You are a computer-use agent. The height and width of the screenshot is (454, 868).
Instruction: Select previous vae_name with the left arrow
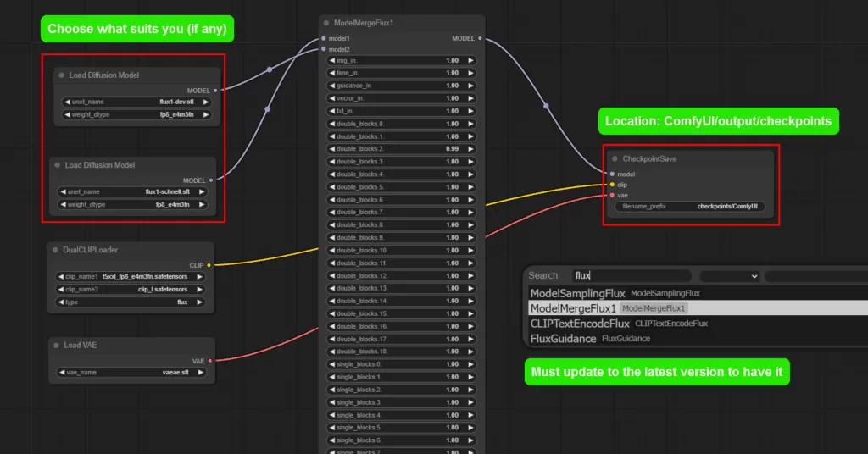(x=62, y=372)
